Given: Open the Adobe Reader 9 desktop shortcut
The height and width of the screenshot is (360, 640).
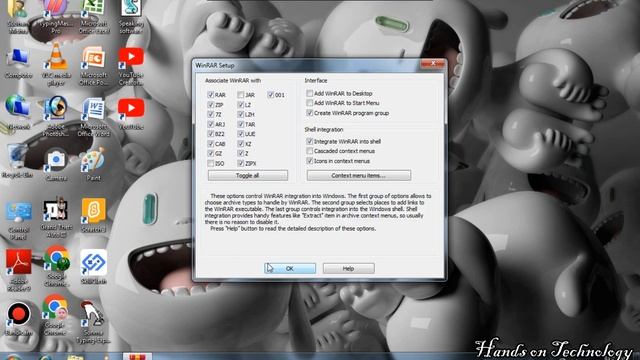Looking at the screenshot, I should click(x=18, y=270).
